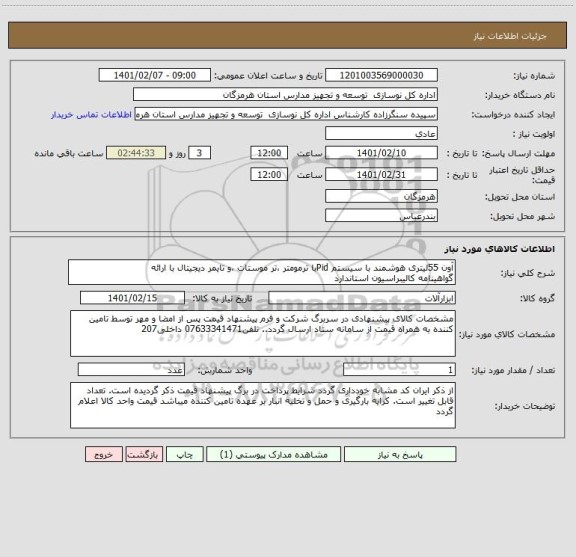Click the واحد شمارش field عدد
This screenshot has width=576, height=557.
tap(131, 370)
